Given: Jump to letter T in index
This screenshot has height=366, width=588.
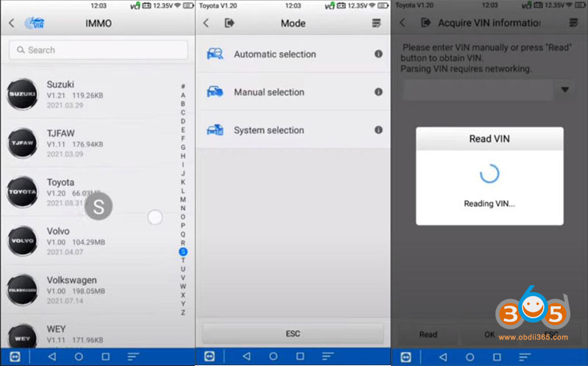Looking at the screenshot, I should point(183,260).
